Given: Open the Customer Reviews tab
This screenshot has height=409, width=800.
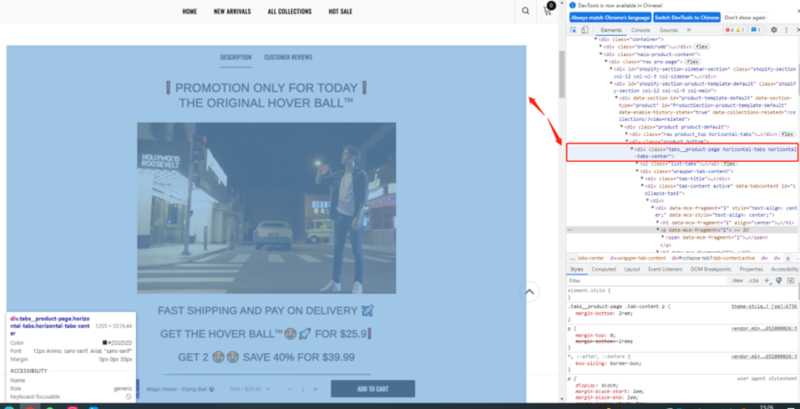Looking at the screenshot, I should tap(288, 57).
